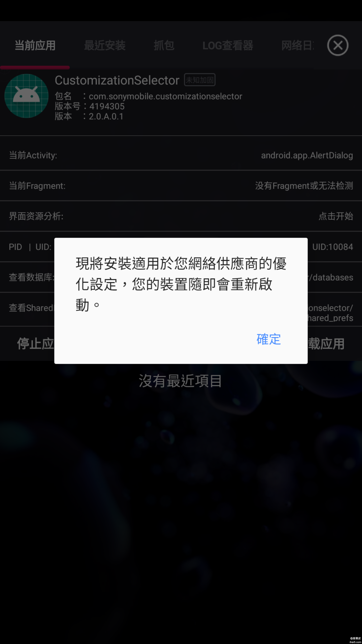
Task: Expand 当前Activity android.app.AlertDialog
Action: pyautogui.click(x=181, y=155)
